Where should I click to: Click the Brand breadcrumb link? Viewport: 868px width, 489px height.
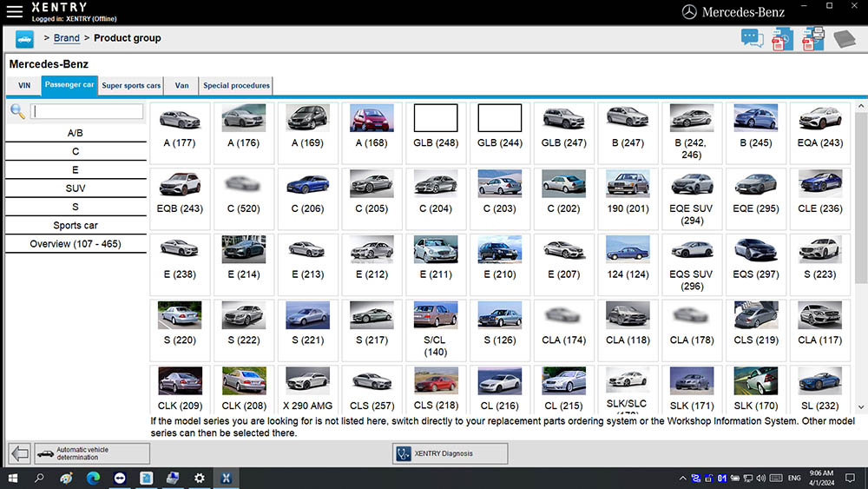click(x=67, y=38)
